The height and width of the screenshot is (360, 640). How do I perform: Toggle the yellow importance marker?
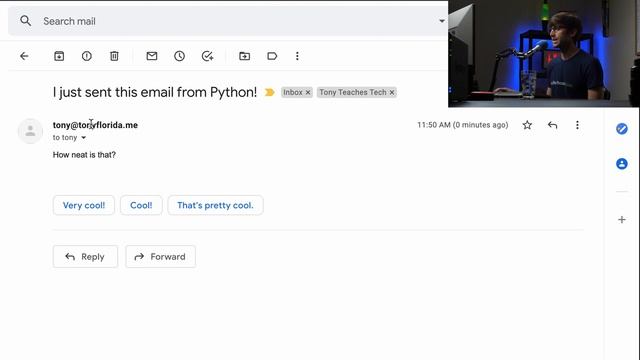(x=269, y=93)
